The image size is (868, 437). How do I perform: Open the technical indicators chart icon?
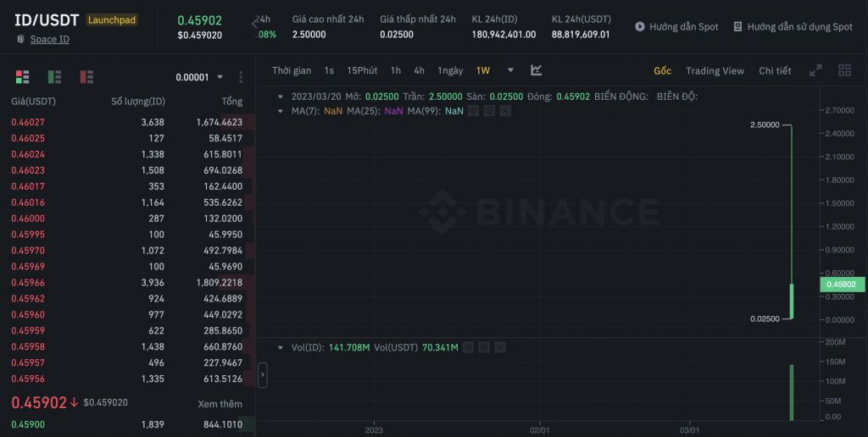point(536,70)
